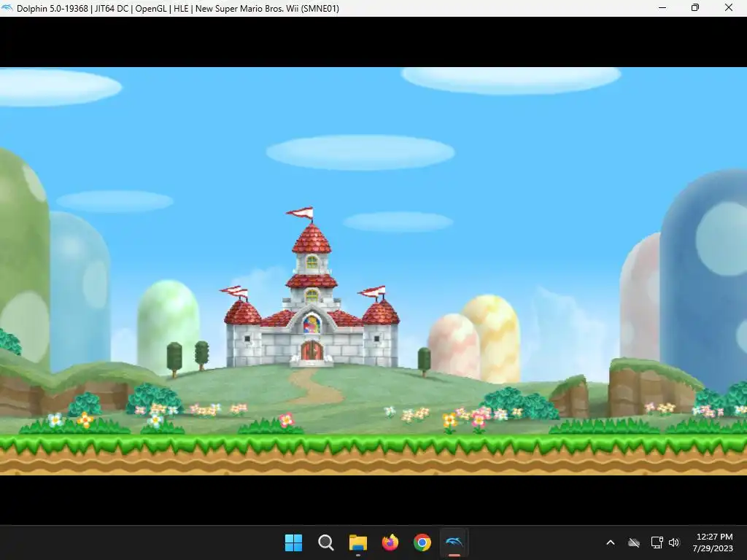Select the Dolphin emulator taskbar icon
The image size is (747, 560).
(x=454, y=542)
